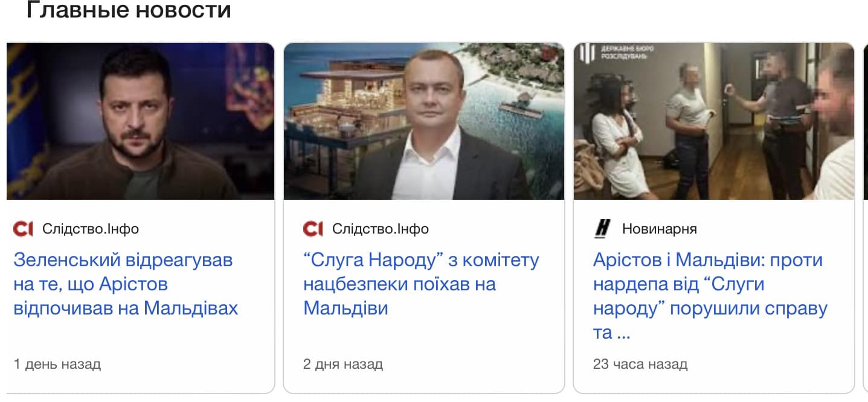The width and height of the screenshot is (868, 402).
Task: Click the Новинарня logo icon
Action: point(602,229)
